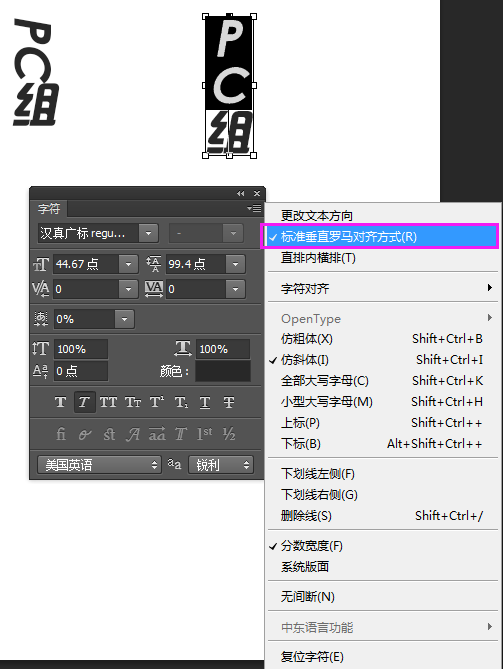This screenshot has width=503, height=669.
Task: Enable Small Caps Tt style button
Action: coord(133,402)
